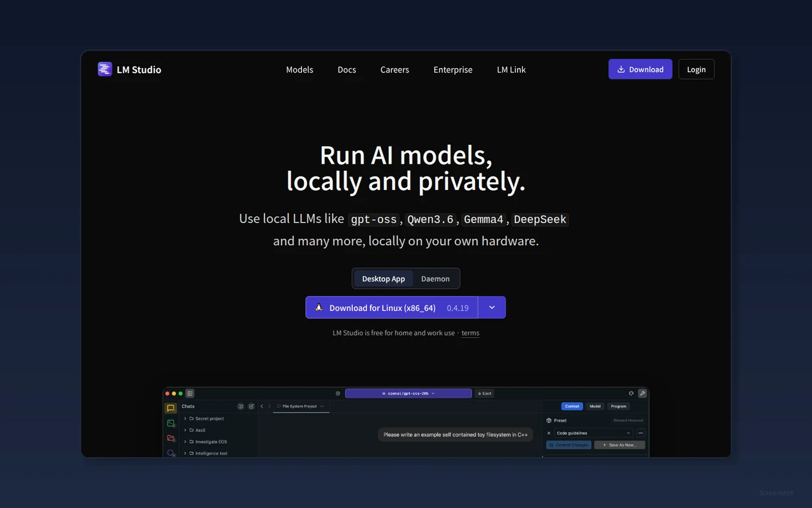The width and height of the screenshot is (812, 508).
Task: Click the Commit Changes button
Action: pyautogui.click(x=569, y=445)
